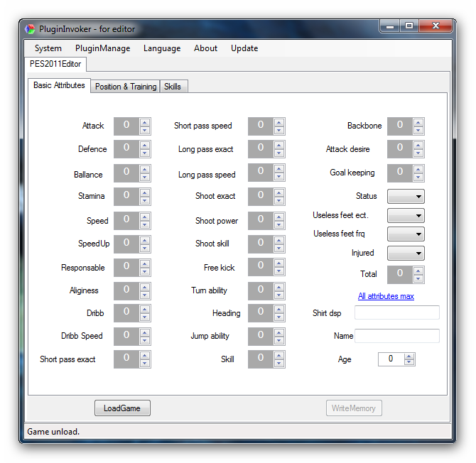Click the LoadGame button
Viewport: 476px width, 463px height.
122,408
